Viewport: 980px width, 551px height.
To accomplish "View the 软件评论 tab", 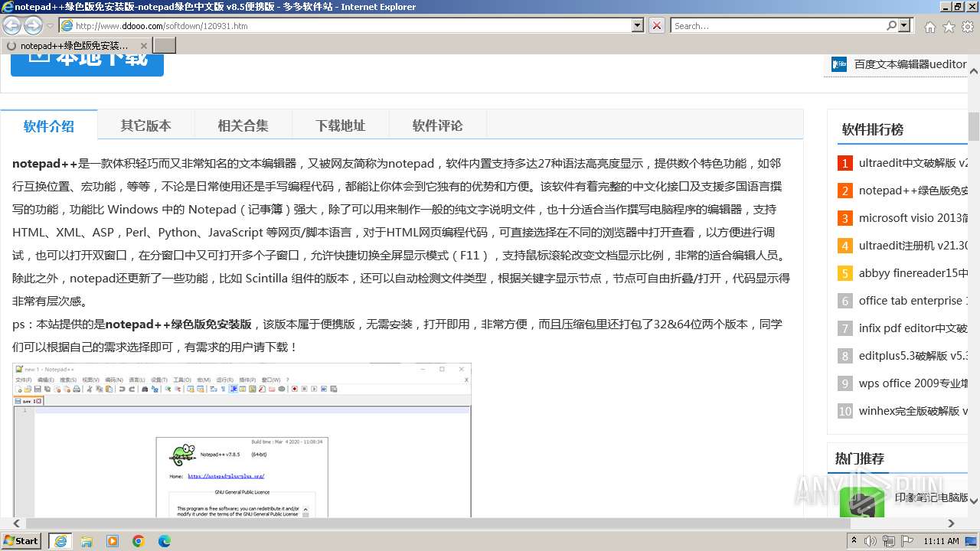I will tap(438, 126).
